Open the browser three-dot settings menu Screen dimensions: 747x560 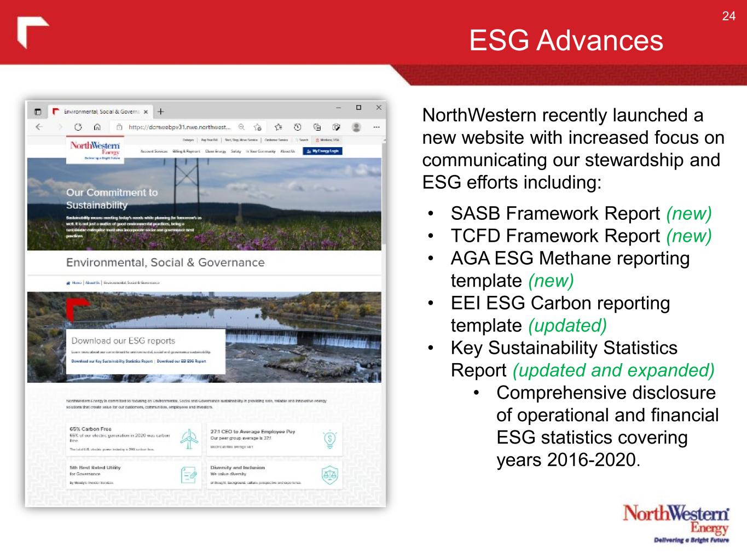tap(377, 127)
